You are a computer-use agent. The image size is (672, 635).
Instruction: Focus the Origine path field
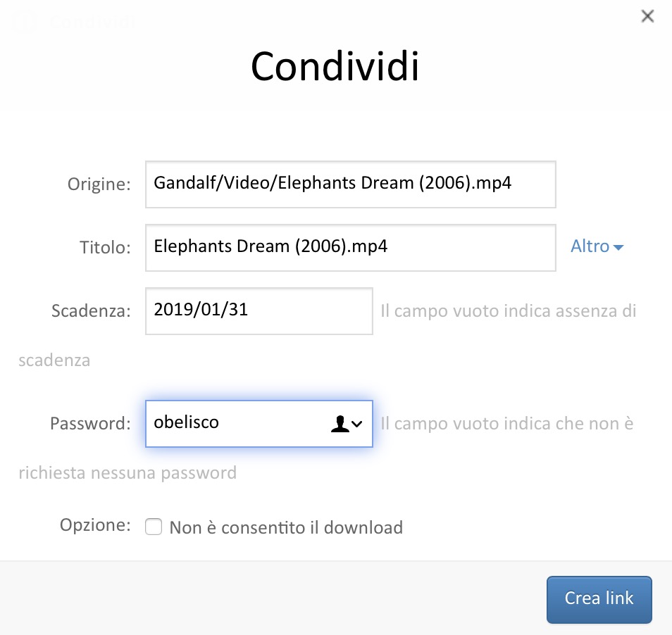click(x=350, y=184)
